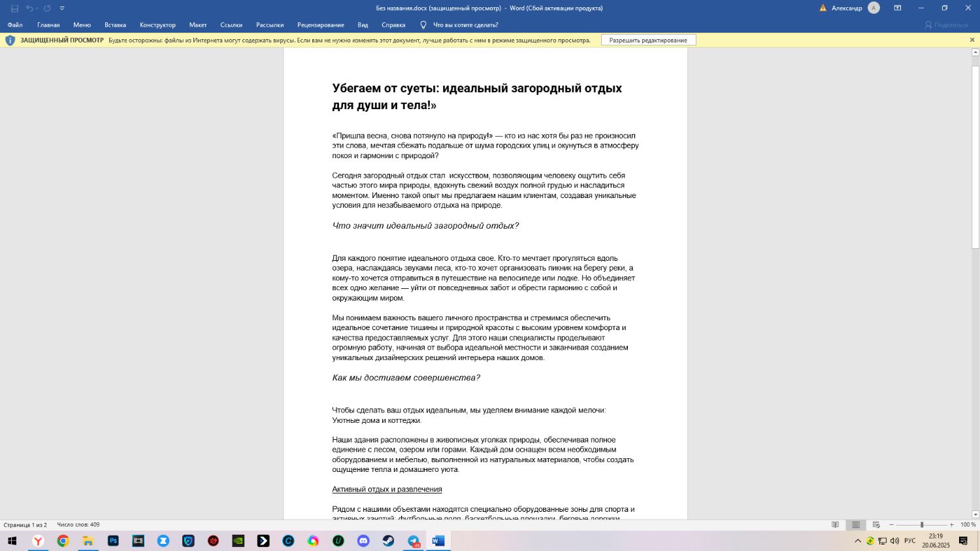Screen dimensions: 980x551
Task: Click the 'Разрешить редактирование' button
Action: 648,41
